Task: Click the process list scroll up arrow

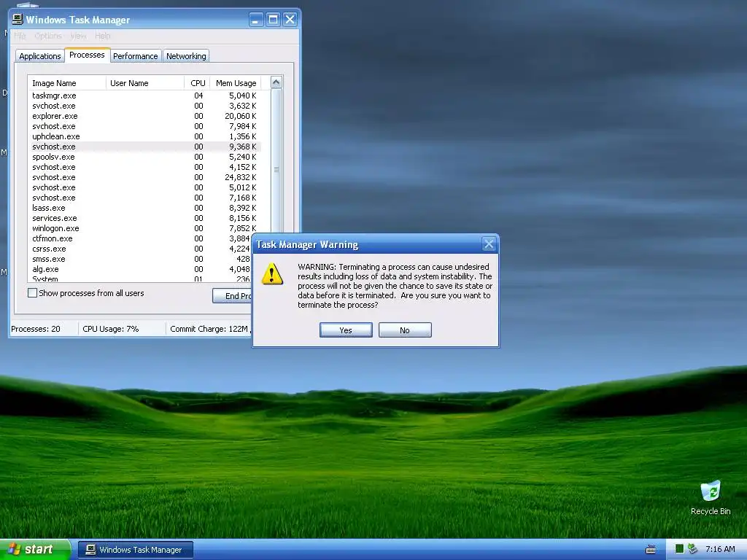Action: [x=276, y=82]
